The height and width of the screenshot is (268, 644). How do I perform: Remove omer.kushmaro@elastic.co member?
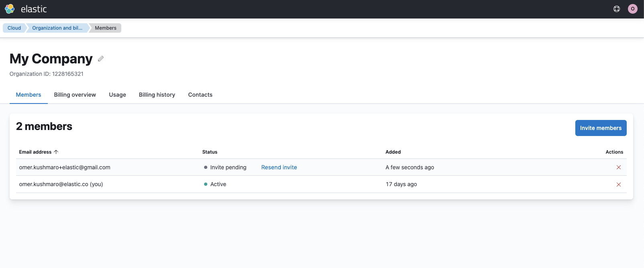(x=619, y=185)
